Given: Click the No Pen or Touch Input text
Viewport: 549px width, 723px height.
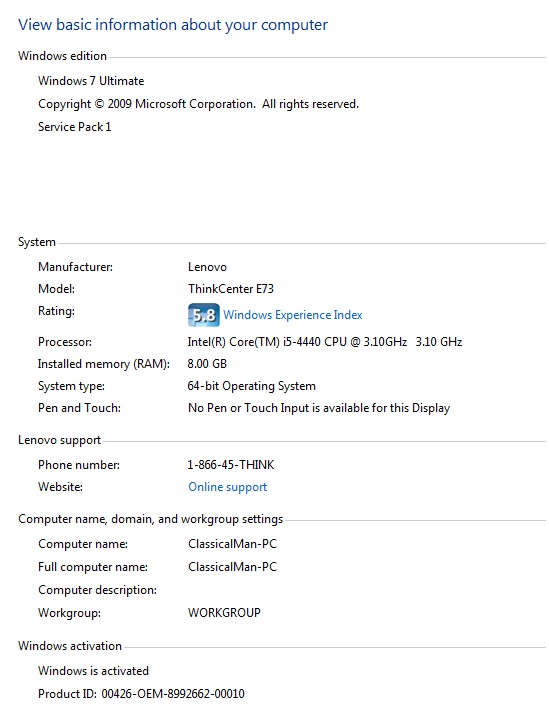Looking at the screenshot, I should 319,408.
